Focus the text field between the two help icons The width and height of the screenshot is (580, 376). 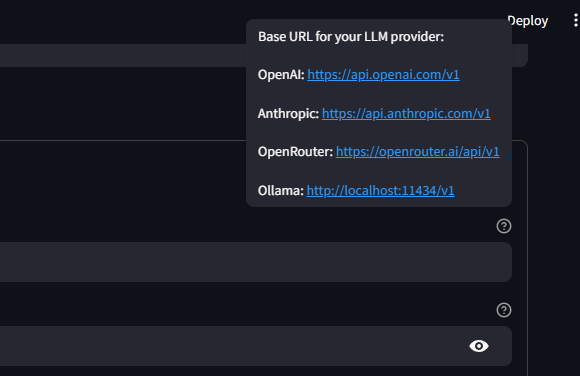coord(256,262)
